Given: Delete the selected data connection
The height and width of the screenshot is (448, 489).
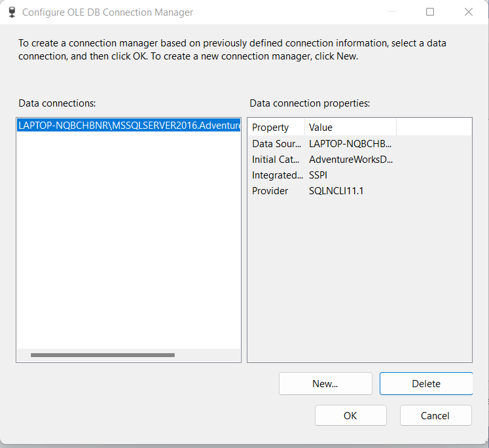Looking at the screenshot, I should [426, 383].
